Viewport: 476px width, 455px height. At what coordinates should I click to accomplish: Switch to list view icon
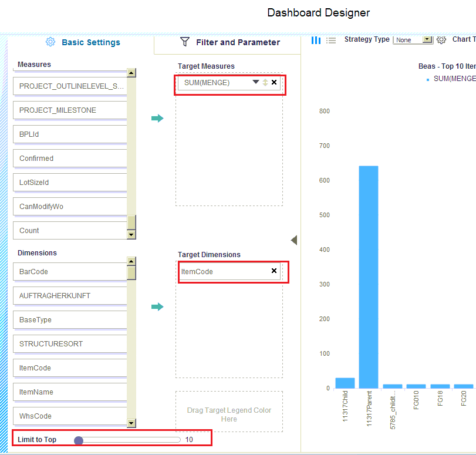(331, 40)
